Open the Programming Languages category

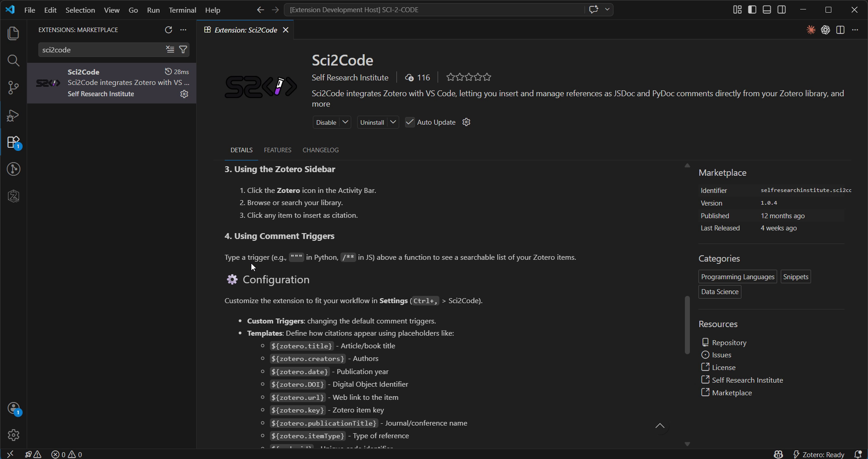tap(738, 277)
